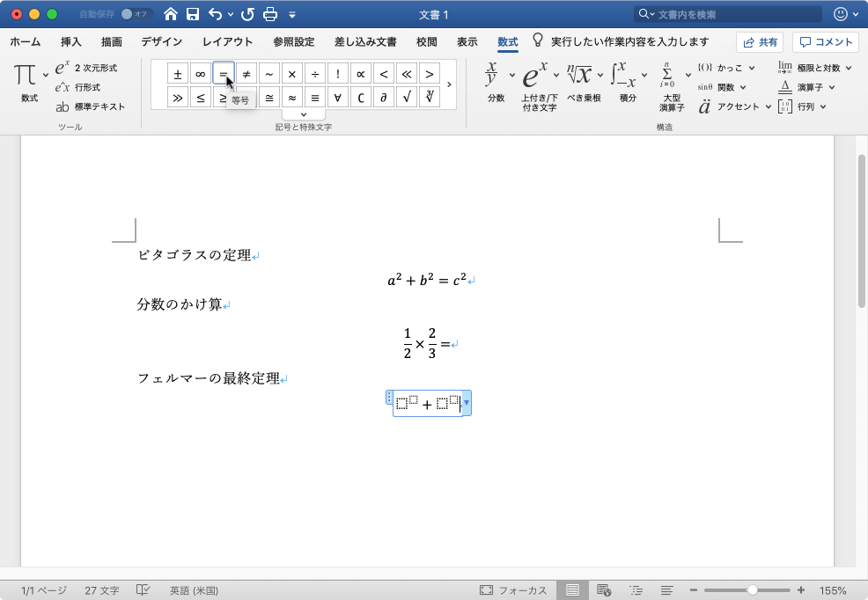The height and width of the screenshot is (600, 868).
Task: Toggle フォーカス focus mode
Action: pos(513,590)
